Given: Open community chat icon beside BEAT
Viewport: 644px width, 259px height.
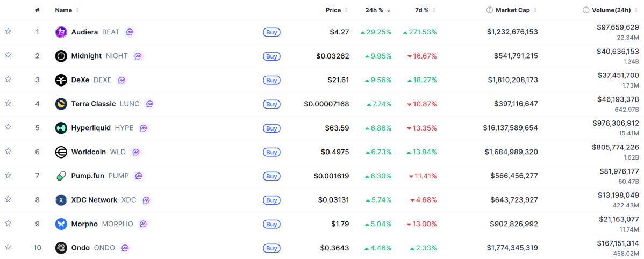Looking at the screenshot, I should [130, 32].
